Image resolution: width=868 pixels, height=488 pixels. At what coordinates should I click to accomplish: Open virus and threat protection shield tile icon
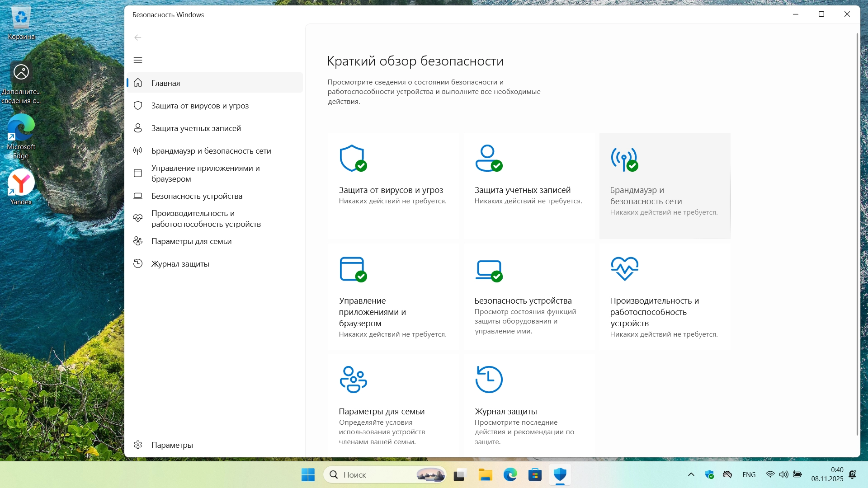pos(352,158)
